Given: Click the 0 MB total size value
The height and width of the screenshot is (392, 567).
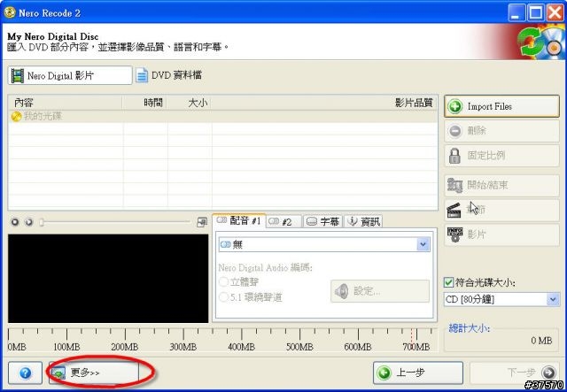Looking at the screenshot, I should point(541,341).
